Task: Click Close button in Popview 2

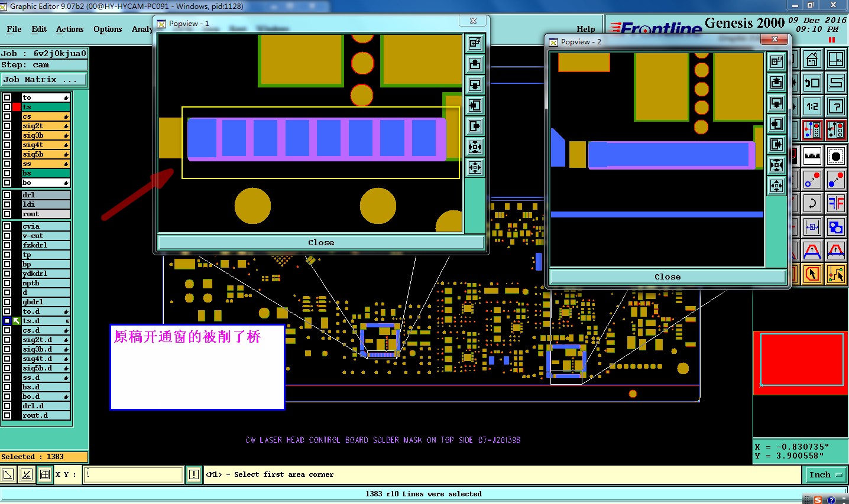Action: (667, 277)
